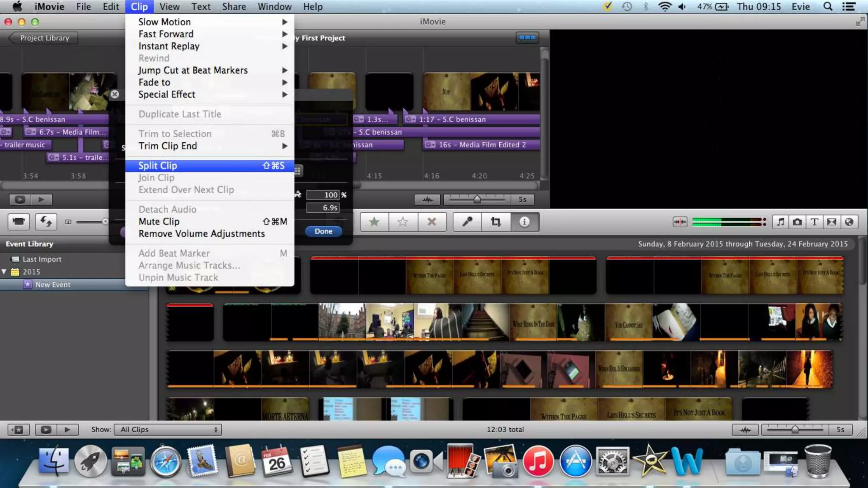Expand the Fast Forward submenu
The width and height of the screenshot is (868, 488).
point(210,34)
